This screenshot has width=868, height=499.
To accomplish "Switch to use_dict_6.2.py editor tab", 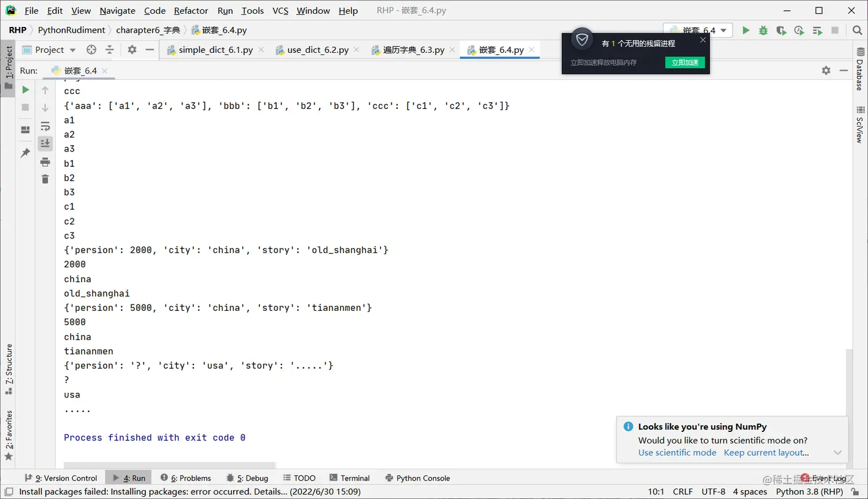I will coord(317,50).
